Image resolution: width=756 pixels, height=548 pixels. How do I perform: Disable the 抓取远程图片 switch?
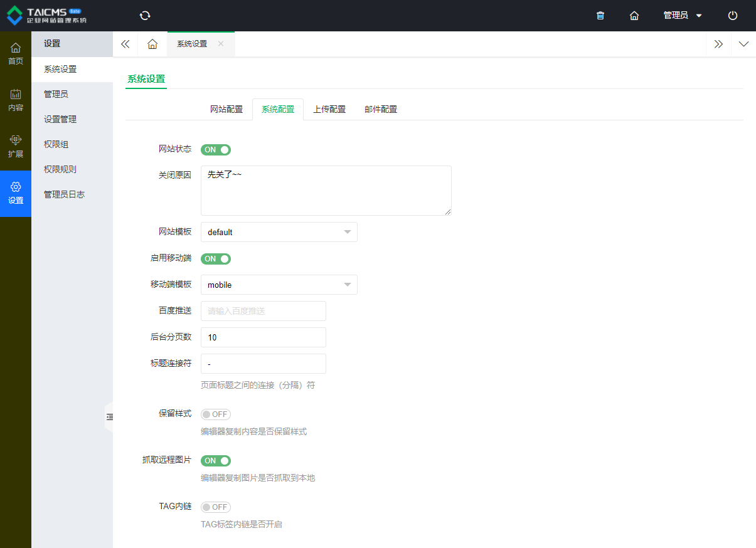[216, 461]
